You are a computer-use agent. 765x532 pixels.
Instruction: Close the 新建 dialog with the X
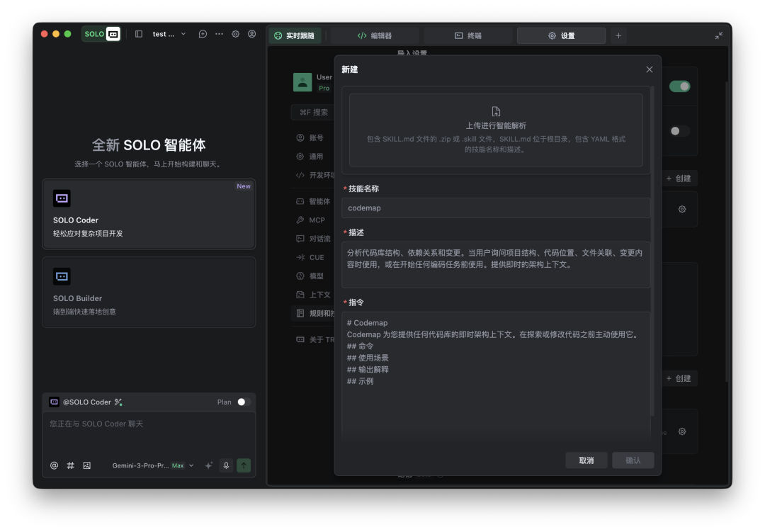pos(650,69)
